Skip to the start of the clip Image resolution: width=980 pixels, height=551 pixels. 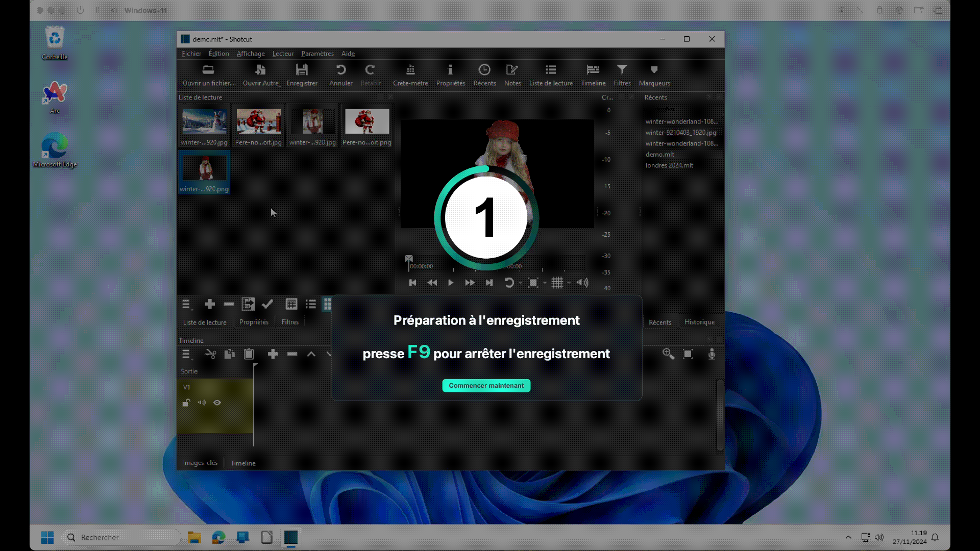click(412, 283)
